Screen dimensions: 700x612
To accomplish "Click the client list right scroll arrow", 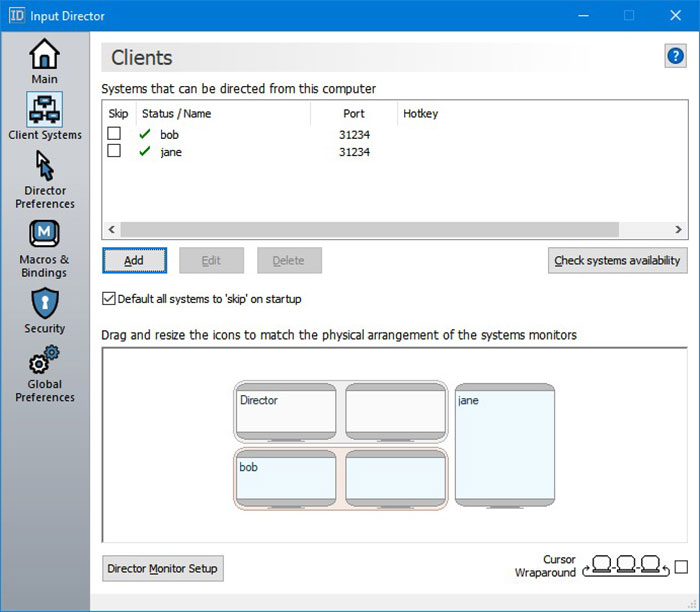I will pos(679,229).
